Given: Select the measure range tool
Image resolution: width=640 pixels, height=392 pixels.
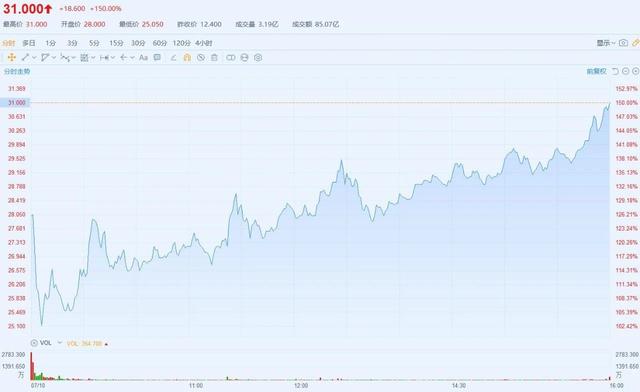Looking at the screenshot, I should tap(104, 58).
